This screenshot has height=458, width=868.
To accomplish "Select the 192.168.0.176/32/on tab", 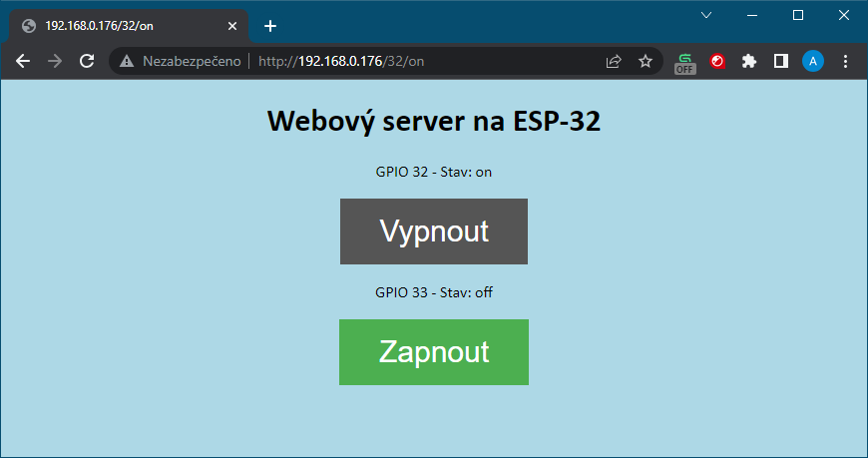I will [129, 26].
